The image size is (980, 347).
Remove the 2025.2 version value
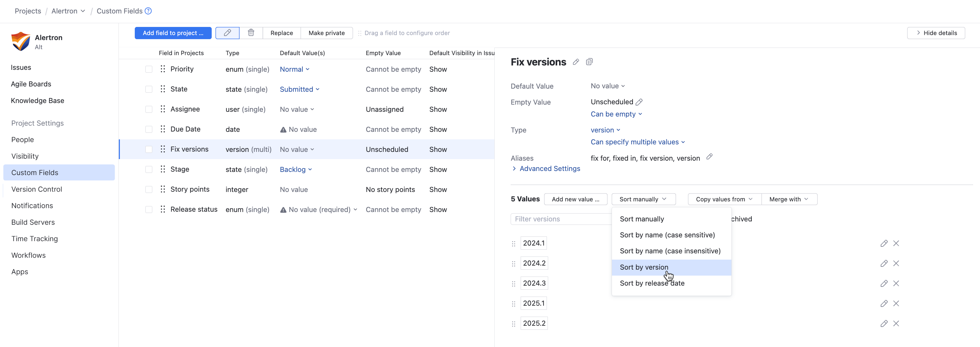point(896,324)
